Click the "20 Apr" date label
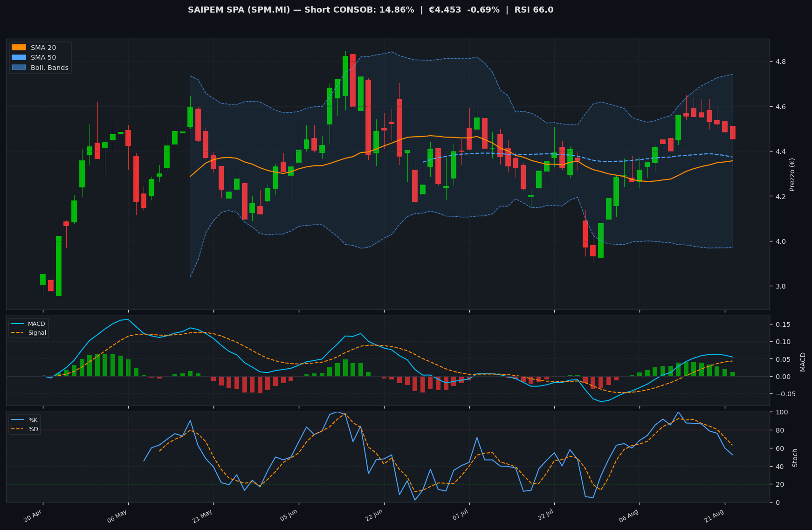Image resolution: width=812 pixels, height=530 pixels. [x=34, y=516]
